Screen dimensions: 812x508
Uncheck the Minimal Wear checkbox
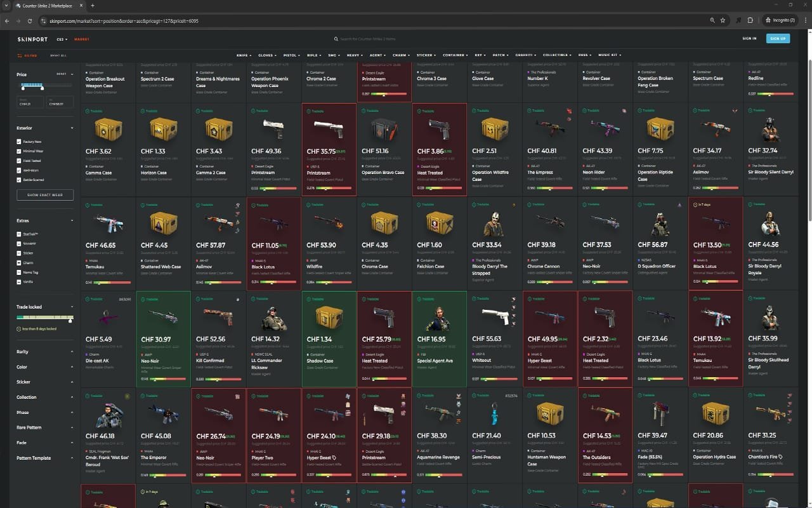[x=19, y=151]
